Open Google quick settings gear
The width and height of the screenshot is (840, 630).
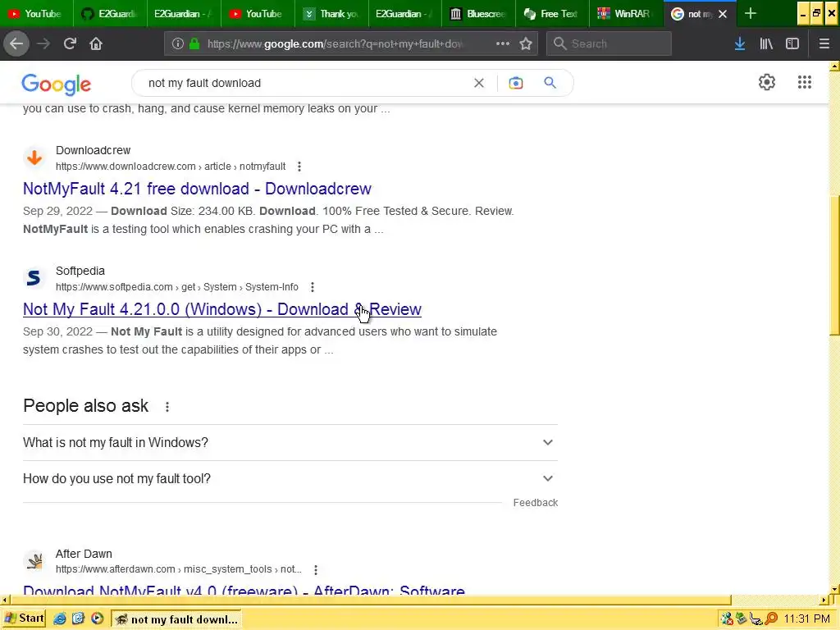767,82
